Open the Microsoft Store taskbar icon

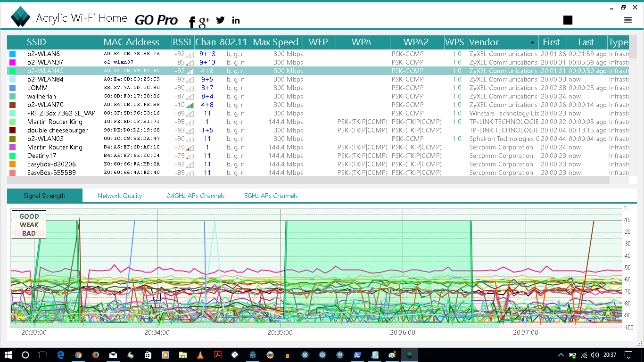point(148,355)
